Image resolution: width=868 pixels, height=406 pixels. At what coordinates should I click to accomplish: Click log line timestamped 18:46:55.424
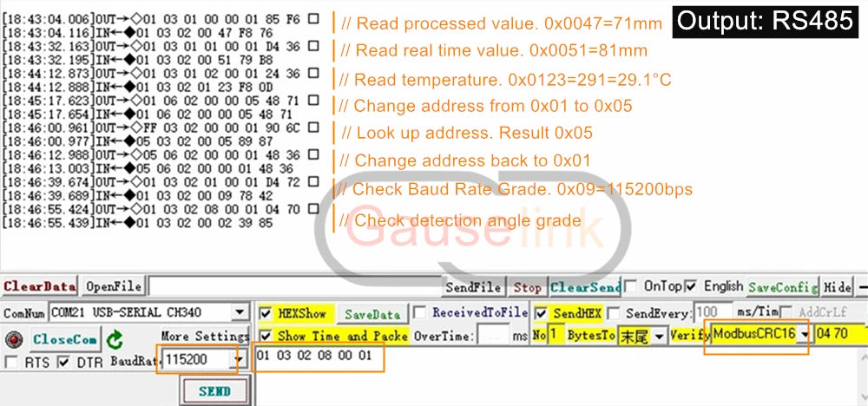(x=160, y=209)
